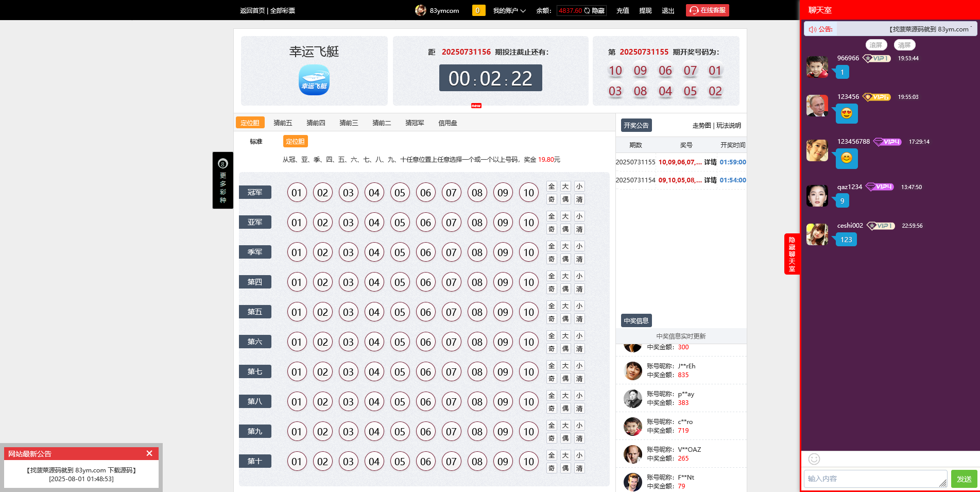Screen dimensions: 980x492
Task: Focus the chat message input field
Action: tap(874, 479)
